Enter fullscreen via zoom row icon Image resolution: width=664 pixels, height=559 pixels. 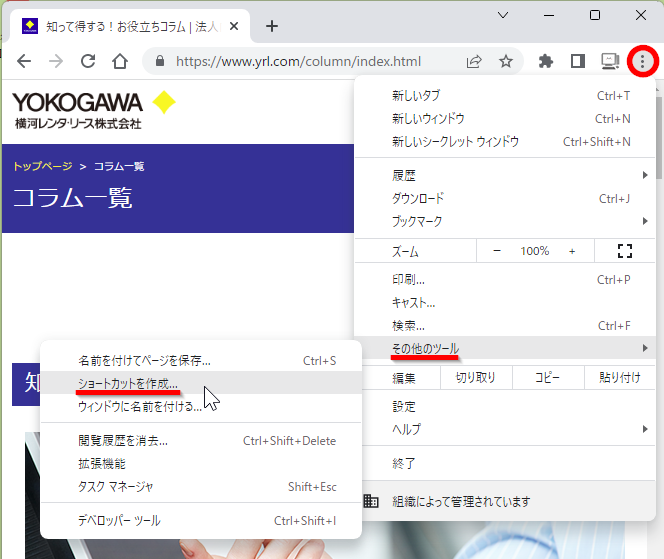click(625, 251)
